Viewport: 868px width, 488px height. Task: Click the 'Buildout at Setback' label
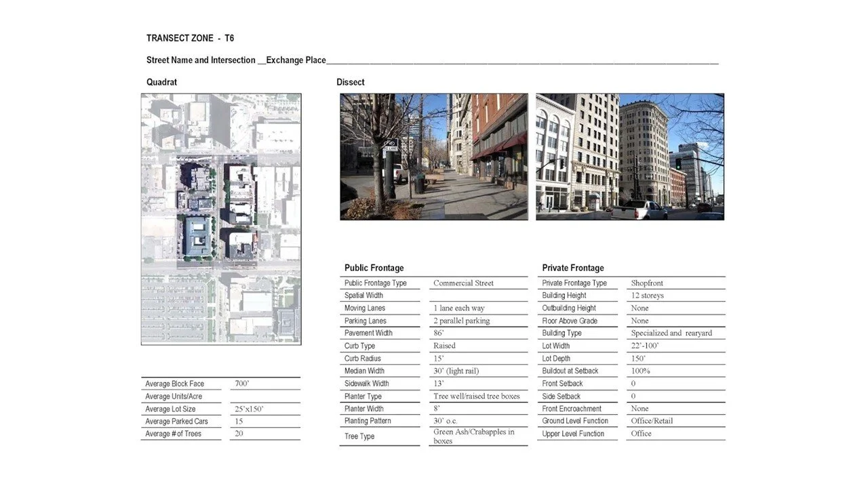[x=570, y=371]
